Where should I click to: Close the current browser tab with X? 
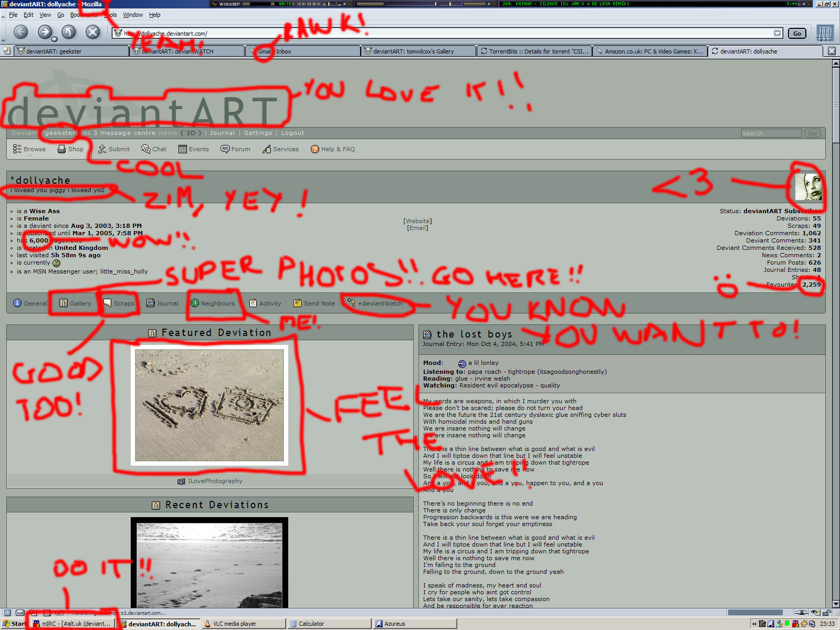(832, 51)
